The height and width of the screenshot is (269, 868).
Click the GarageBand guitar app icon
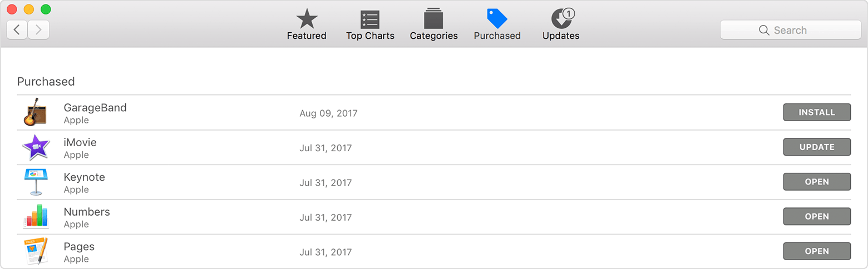coord(36,112)
